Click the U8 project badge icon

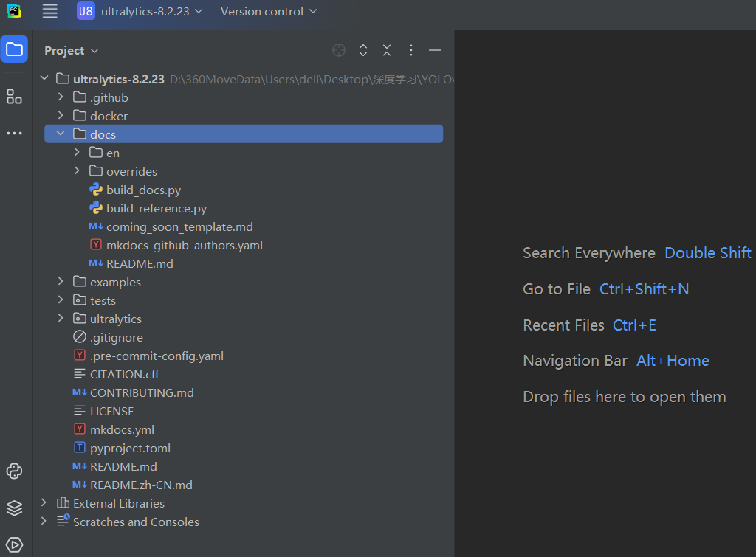click(86, 11)
